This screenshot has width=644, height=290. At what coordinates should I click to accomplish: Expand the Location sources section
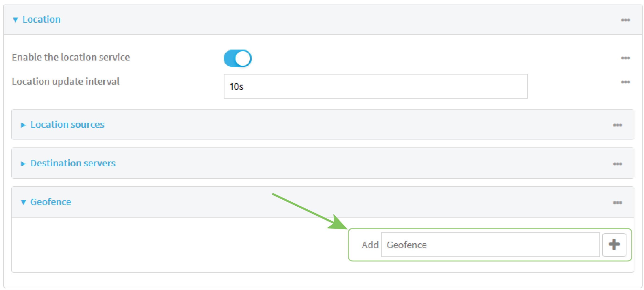(67, 124)
